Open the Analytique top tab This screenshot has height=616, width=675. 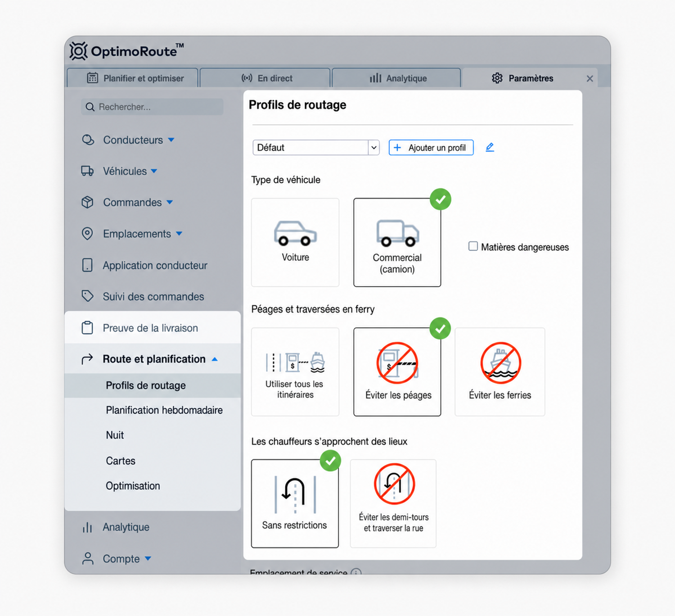click(396, 78)
